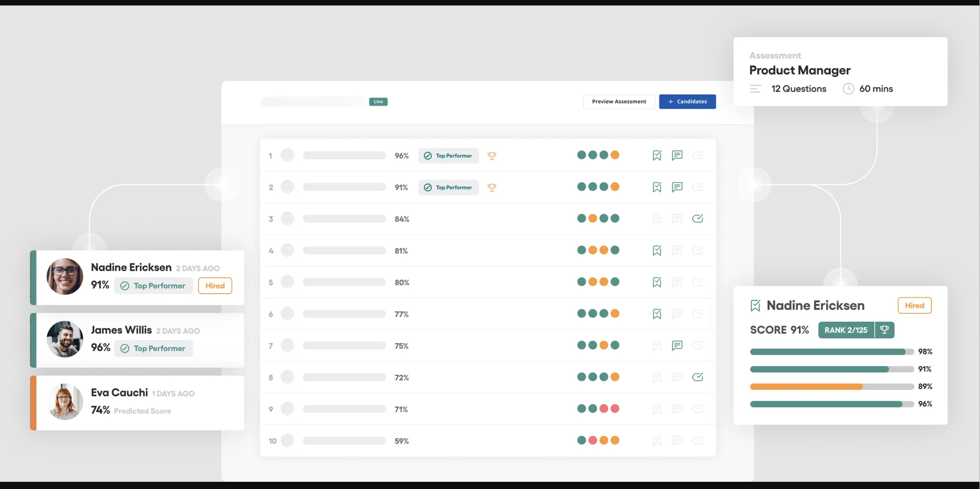Click the avatar placeholder in row 1
The image size is (980, 489).
pyautogui.click(x=287, y=155)
